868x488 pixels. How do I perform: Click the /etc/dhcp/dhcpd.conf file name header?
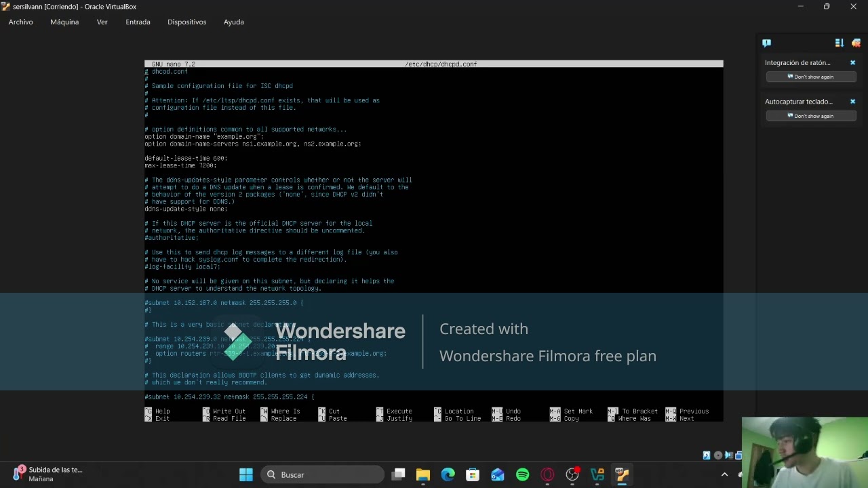(x=441, y=64)
